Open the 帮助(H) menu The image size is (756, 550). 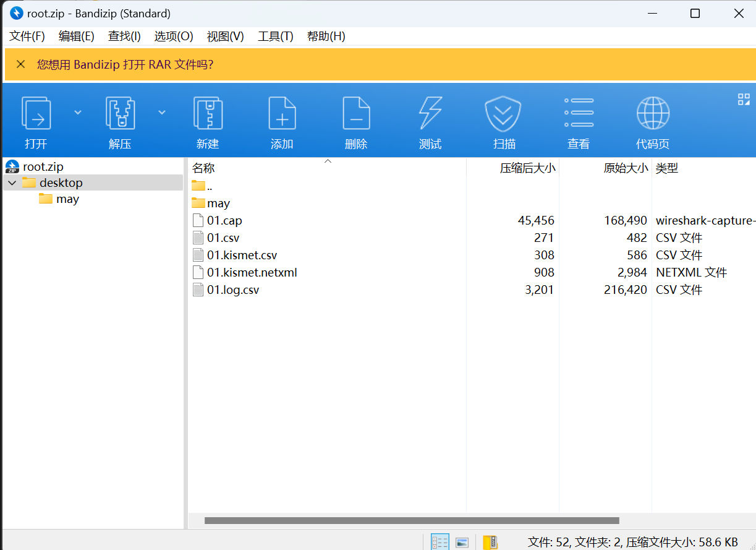click(326, 36)
